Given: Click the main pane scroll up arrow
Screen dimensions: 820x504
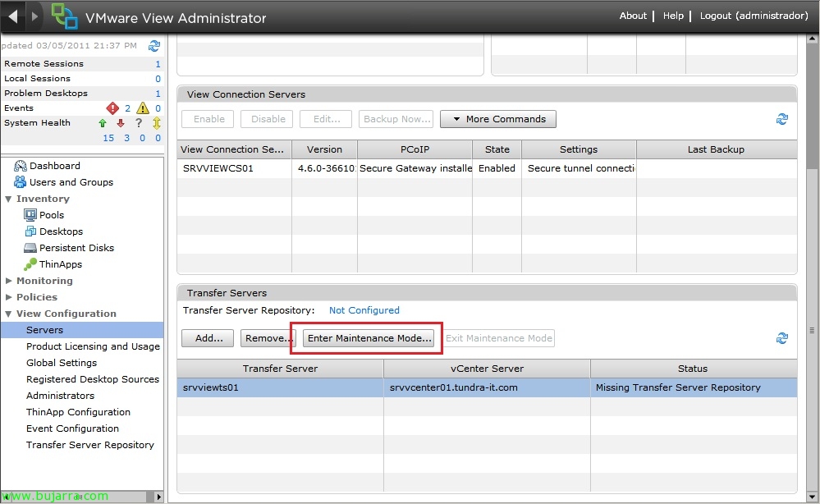Looking at the screenshot, I should 812,39.
